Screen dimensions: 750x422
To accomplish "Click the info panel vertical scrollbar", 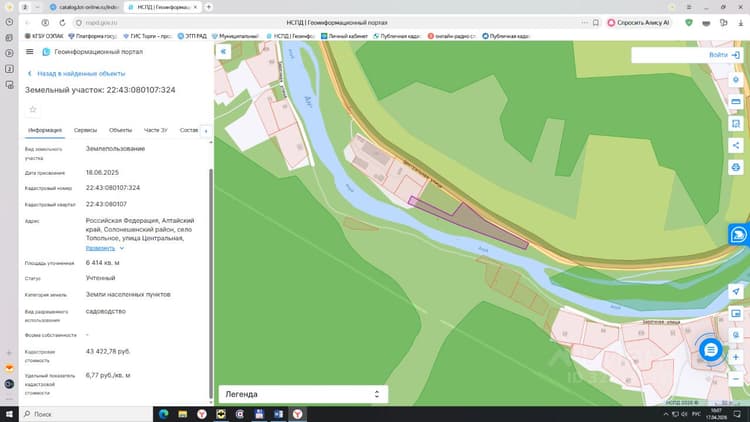I will 211,282.
